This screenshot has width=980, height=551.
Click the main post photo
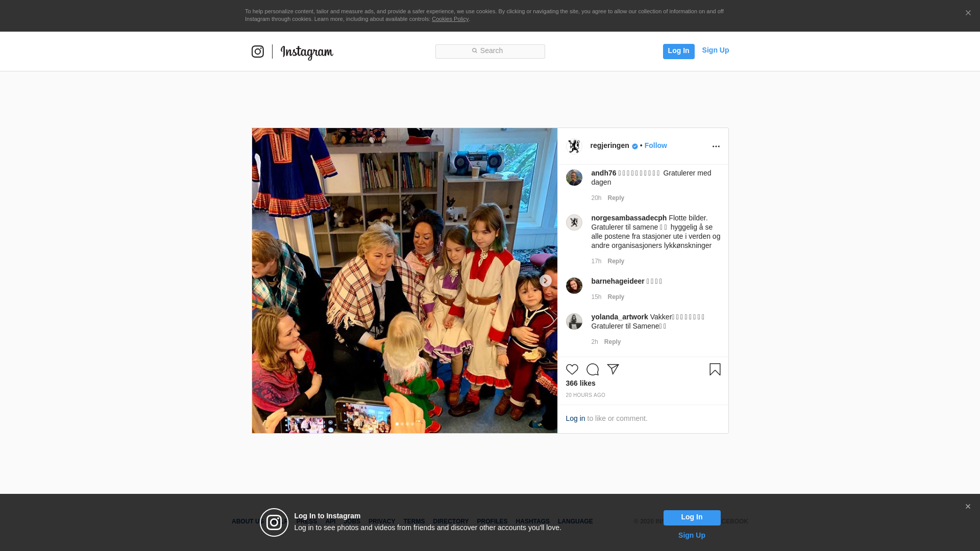pos(405,281)
